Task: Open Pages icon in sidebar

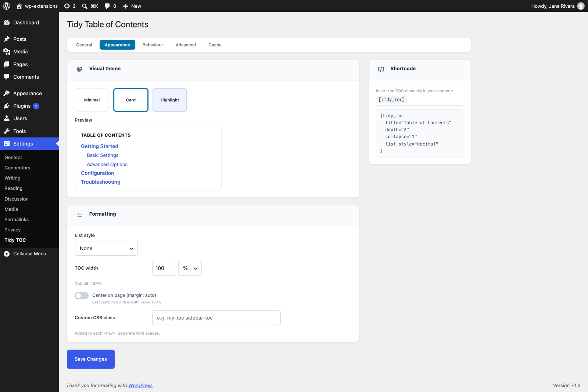Action: click(7, 64)
